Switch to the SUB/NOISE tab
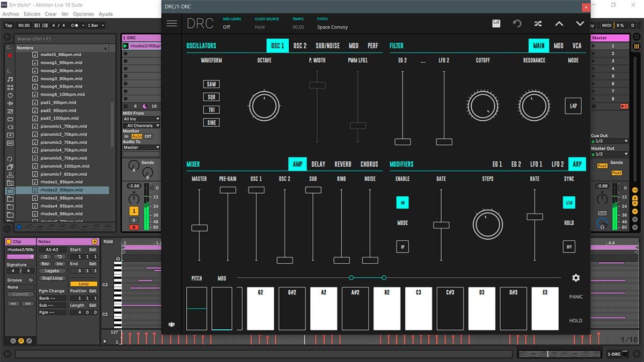 pyautogui.click(x=328, y=46)
